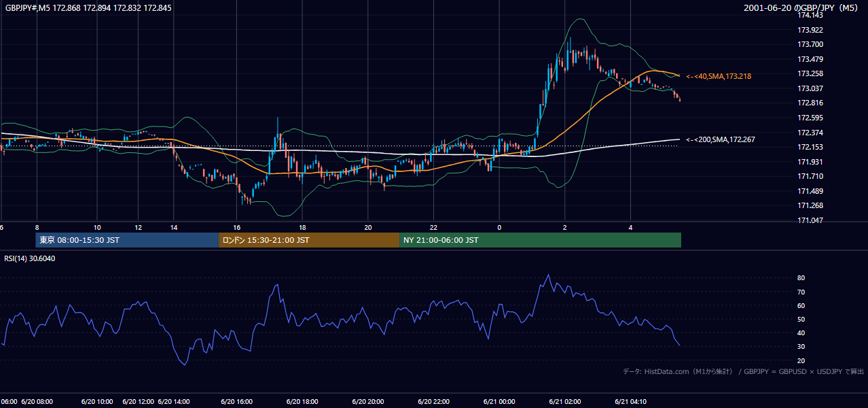
Task: Click the 171.489 price axis label
Action: 810,191
